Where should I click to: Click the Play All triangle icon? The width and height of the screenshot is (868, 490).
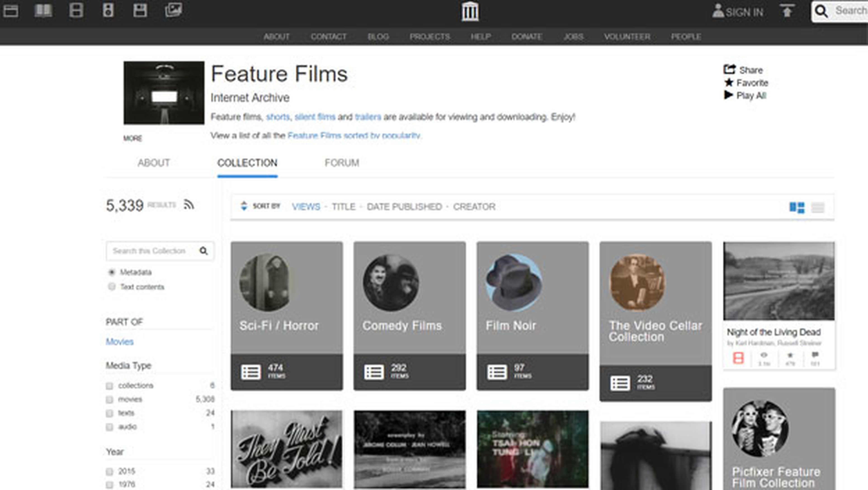(728, 95)
